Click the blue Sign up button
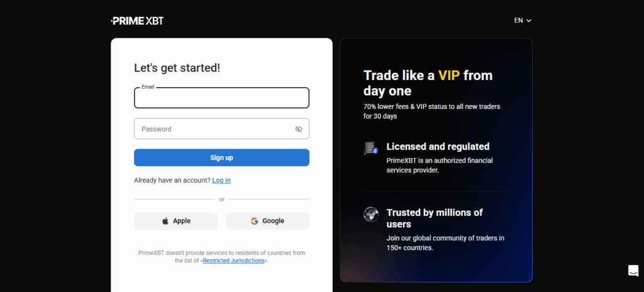Image resolution: width=644 pixels, height=292 pixels. 221,157
